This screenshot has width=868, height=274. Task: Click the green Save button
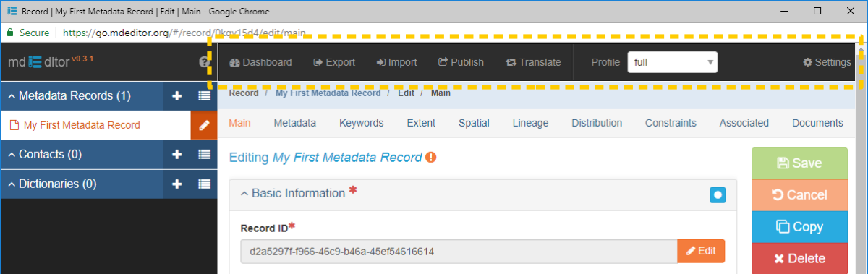[x=799, y=163]
